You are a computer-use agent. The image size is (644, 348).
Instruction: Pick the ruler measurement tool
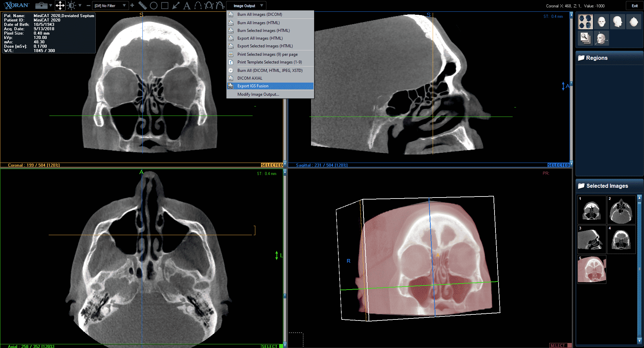point(143,5)
